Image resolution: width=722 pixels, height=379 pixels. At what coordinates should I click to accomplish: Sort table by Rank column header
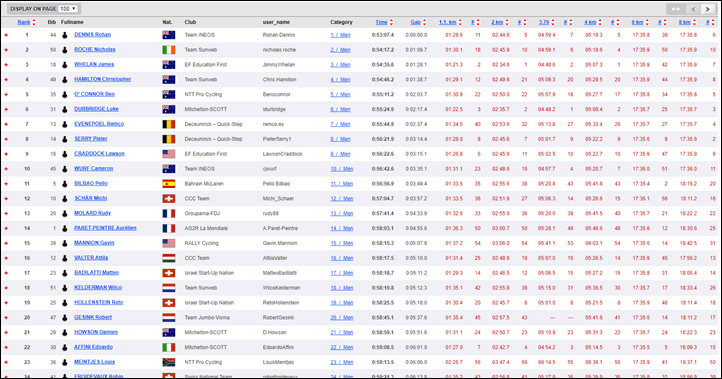(x=23, y=22)
